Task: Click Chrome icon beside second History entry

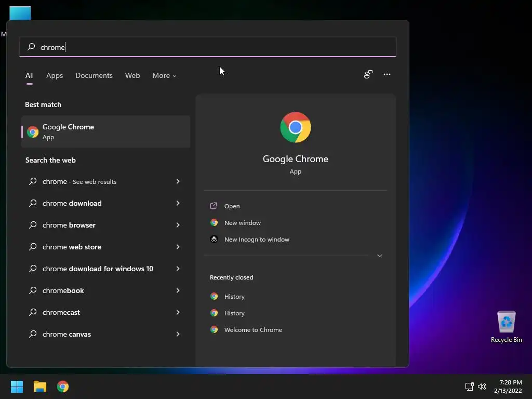Action: [x=214, y=313]
